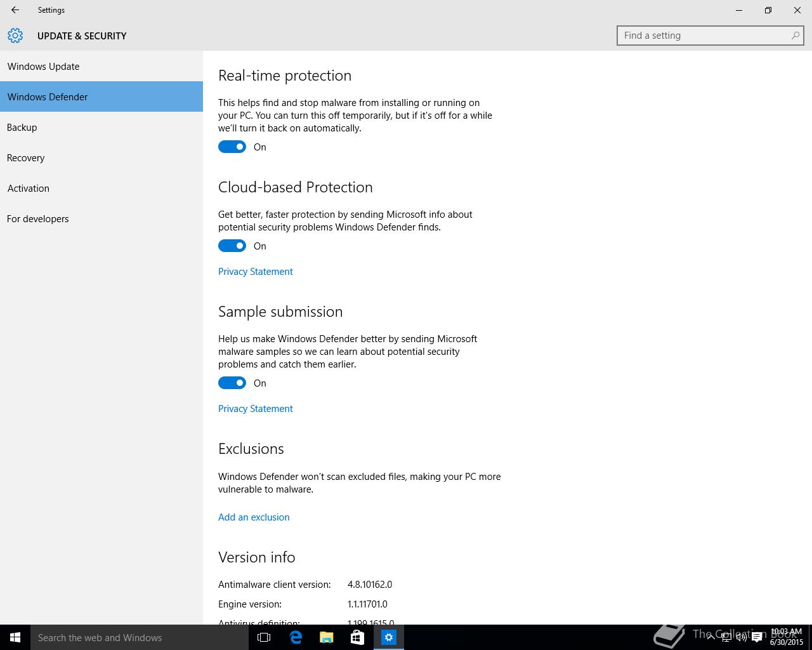Focus the Find a setting search box
812x650 pixels.
710,36
